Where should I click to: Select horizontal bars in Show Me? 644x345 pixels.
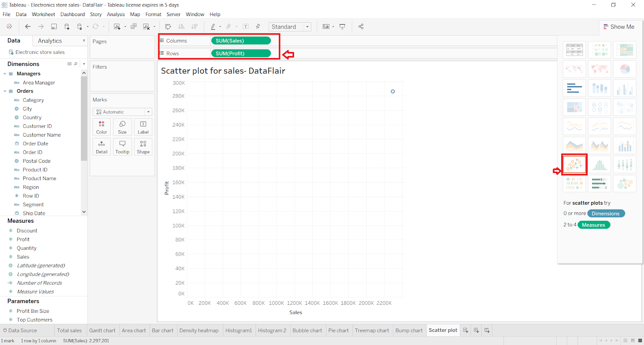pos(574,88)
